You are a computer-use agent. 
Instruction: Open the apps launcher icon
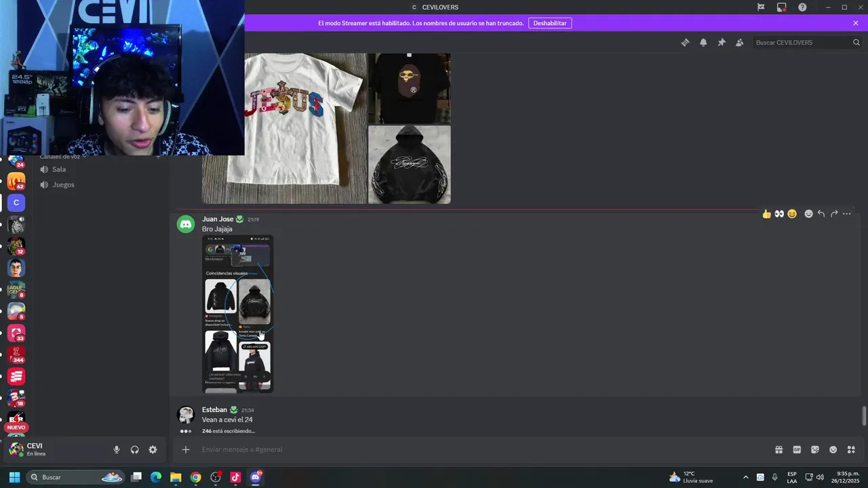[x=851, y=449]
